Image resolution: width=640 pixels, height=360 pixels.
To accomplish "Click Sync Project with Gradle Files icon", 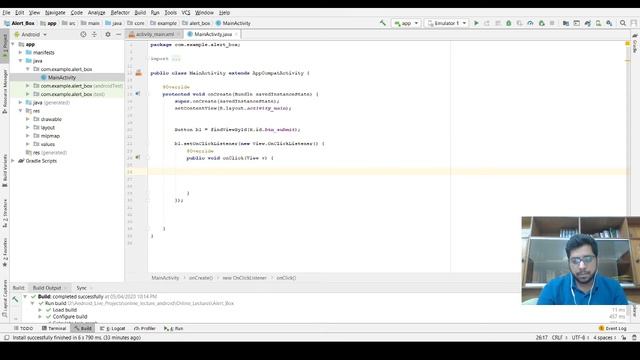I will coord(587,23).
